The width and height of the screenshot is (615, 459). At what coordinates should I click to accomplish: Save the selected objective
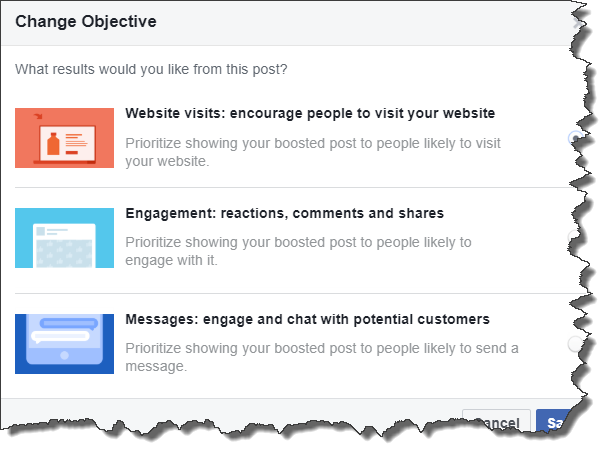(555, 423)
